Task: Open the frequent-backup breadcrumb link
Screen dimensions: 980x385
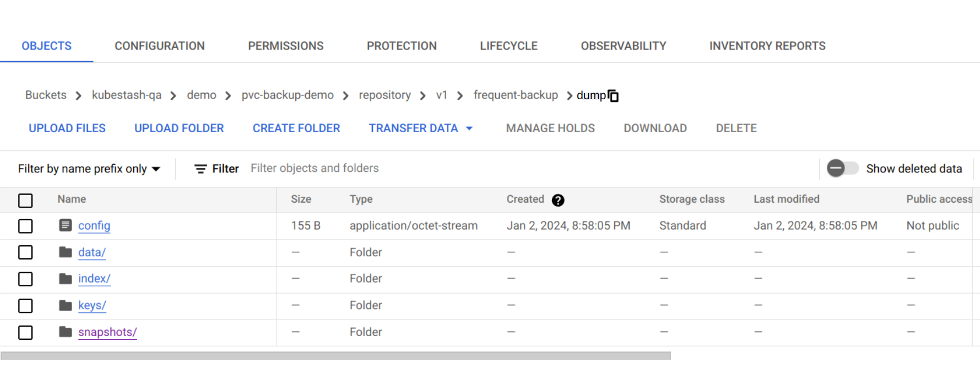Action: click(515, 95)
